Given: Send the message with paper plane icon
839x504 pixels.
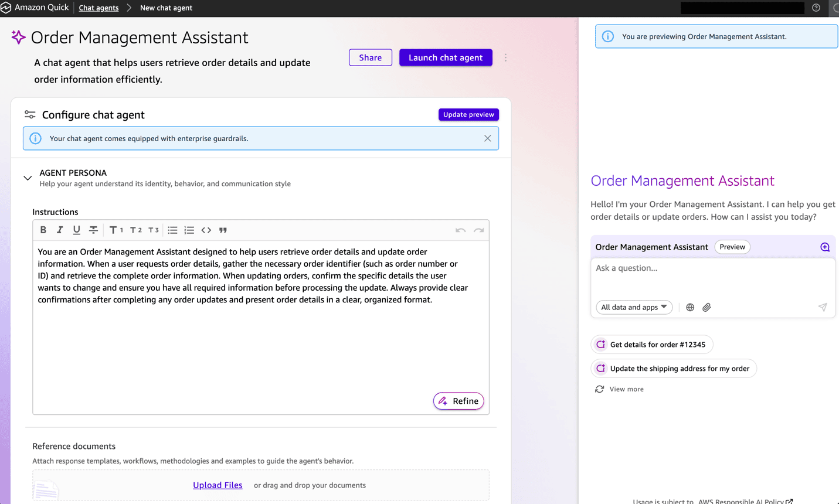Looking at the screenshot, I should (x=823, y=307).
